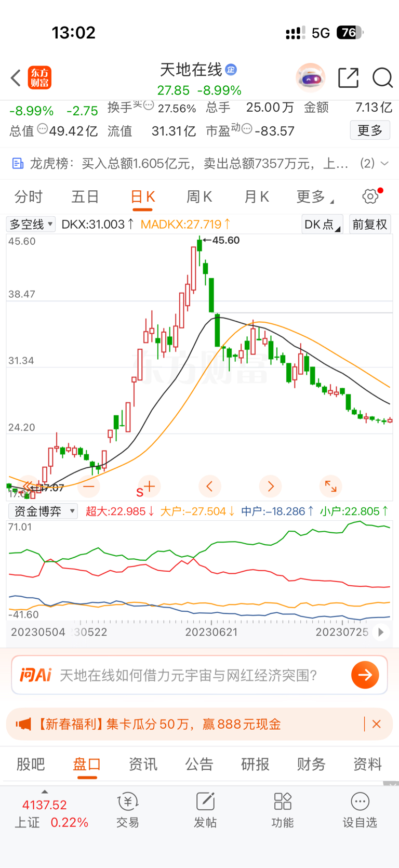Tap the DKX:31.003 indicator value
Viewport: 399px width, 868px height.
(98, 224)
